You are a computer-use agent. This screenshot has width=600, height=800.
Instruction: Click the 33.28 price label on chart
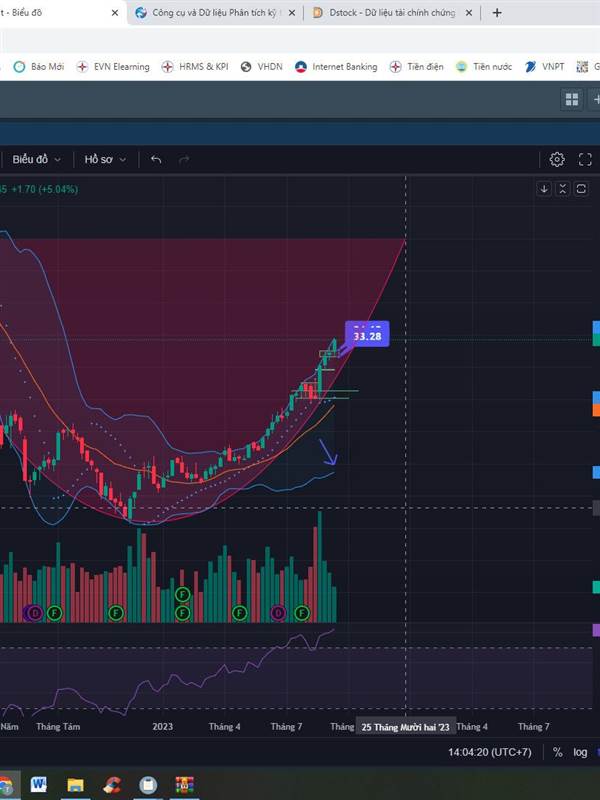(x=367, y=335)
